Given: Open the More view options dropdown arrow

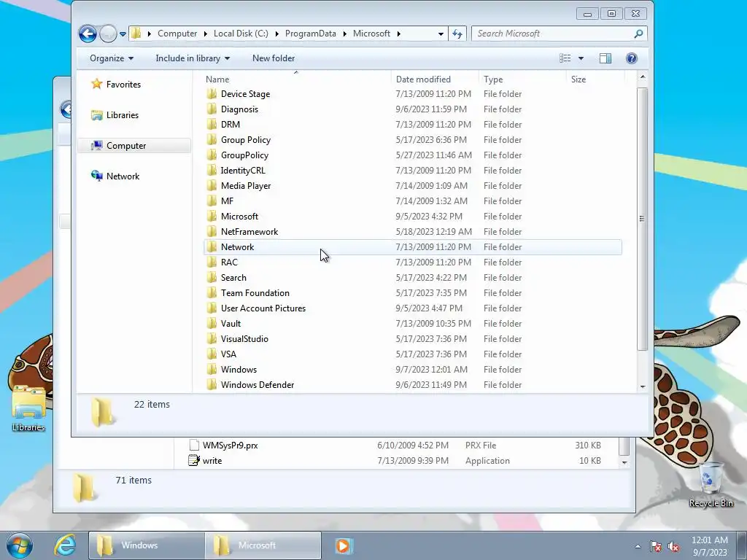Looking at the screenshot, I should pyautogui.click(x=581, y=58).
